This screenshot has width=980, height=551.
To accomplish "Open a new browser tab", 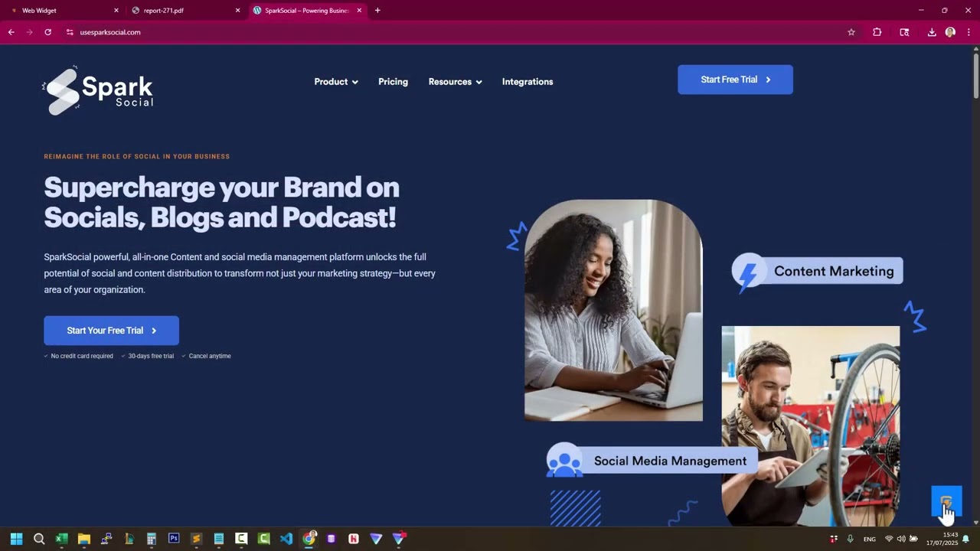I will click(377, 11).
